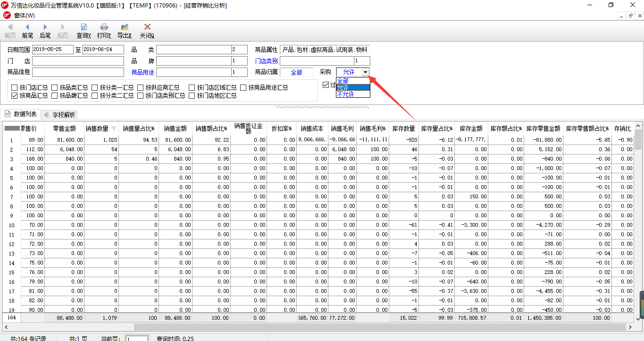Click end date field 2019-06-24
The width and height of the screenshot is (644, 341).
103,50
